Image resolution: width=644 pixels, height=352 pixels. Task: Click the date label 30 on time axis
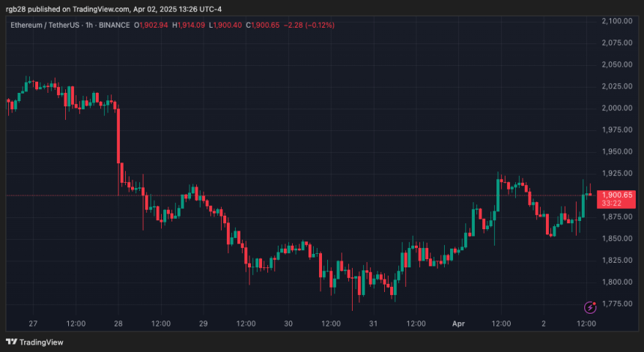tap(288, 324)
